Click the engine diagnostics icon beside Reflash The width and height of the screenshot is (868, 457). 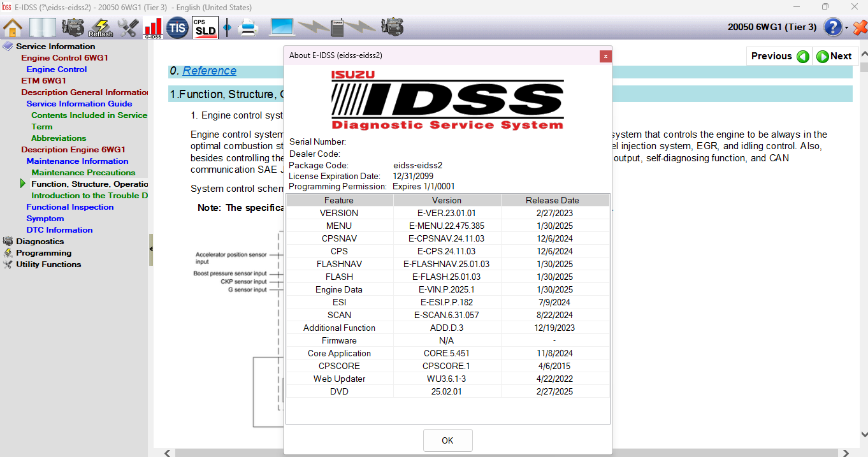click(x=73, y=27)
